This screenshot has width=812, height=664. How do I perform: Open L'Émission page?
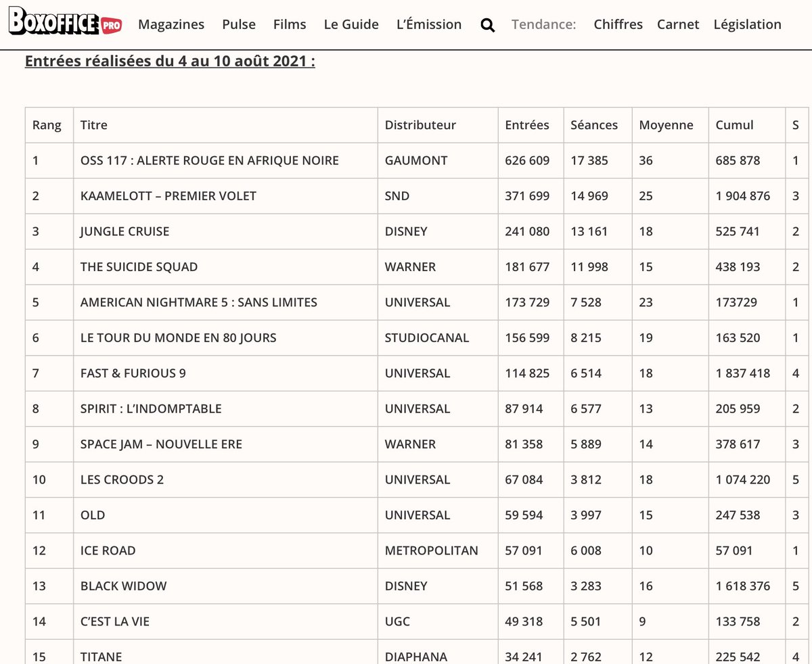(429, 24)
